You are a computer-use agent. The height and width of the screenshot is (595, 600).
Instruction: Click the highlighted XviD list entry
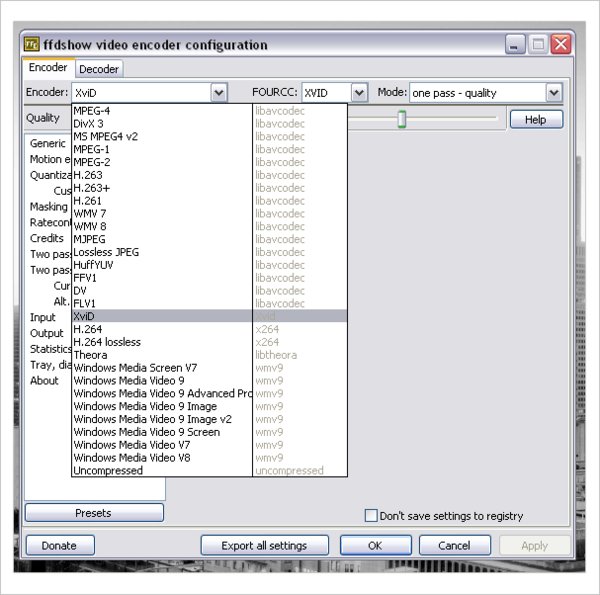[x=209, y=316]
